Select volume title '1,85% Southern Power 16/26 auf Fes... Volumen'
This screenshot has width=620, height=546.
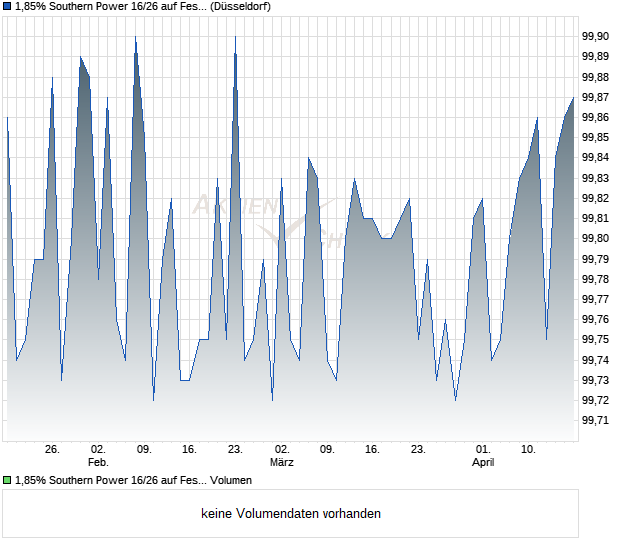(x=133, y=480)
